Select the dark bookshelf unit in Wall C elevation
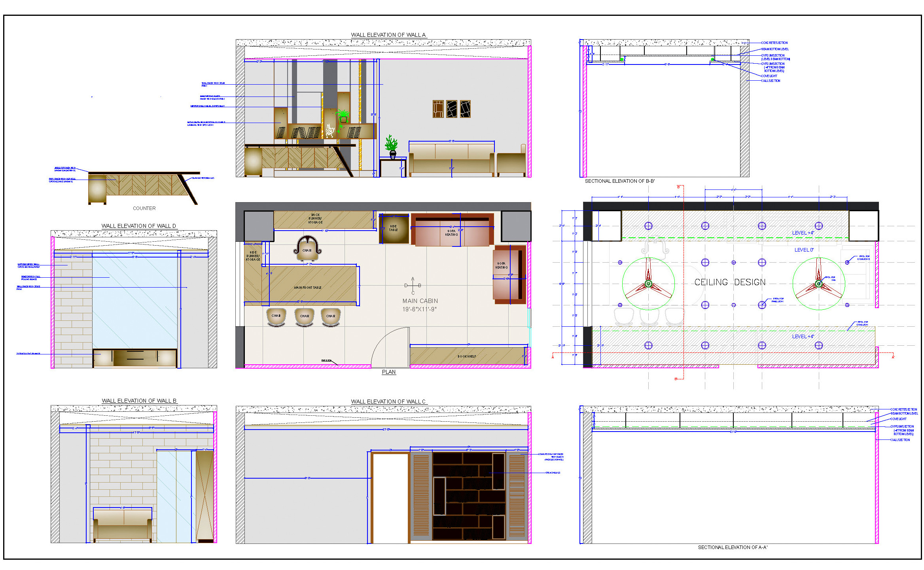Screen dimensions: 924x570 point(469,496)
